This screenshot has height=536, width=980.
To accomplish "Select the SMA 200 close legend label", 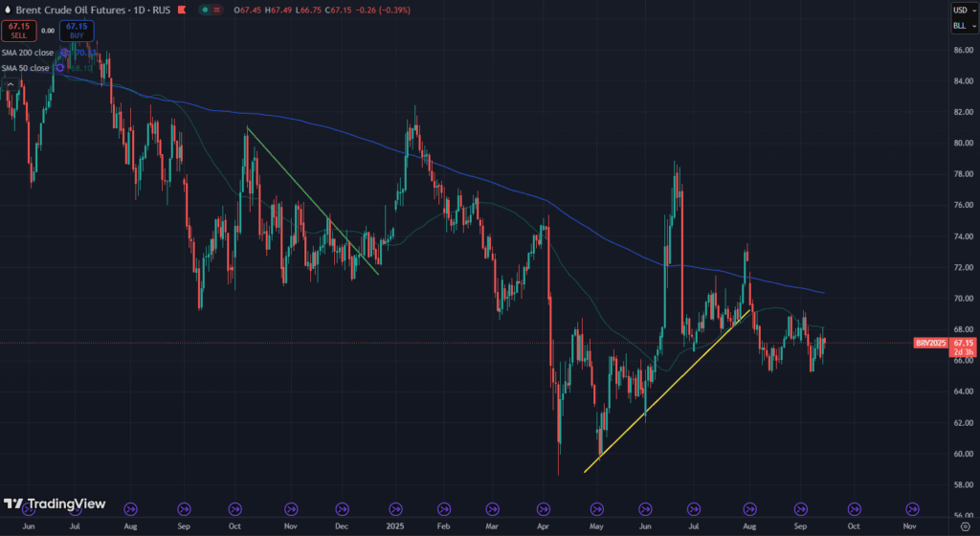I will coord(29,53).
